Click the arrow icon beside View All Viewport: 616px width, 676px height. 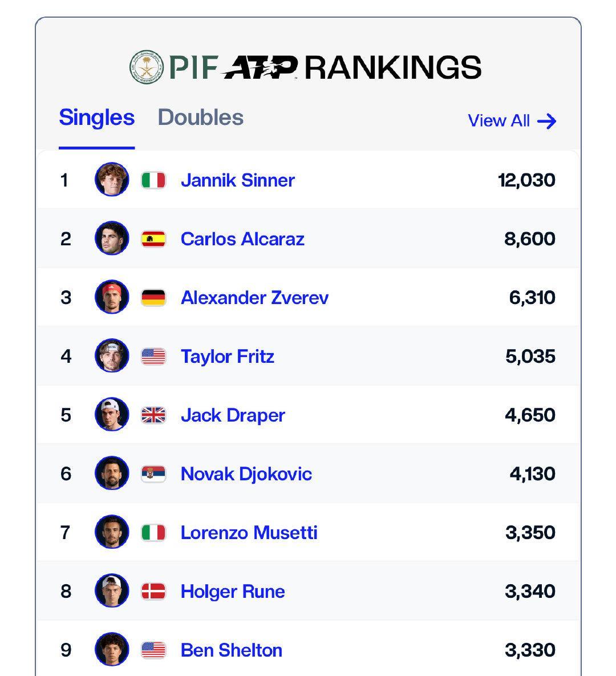click(x=546, y=121)
